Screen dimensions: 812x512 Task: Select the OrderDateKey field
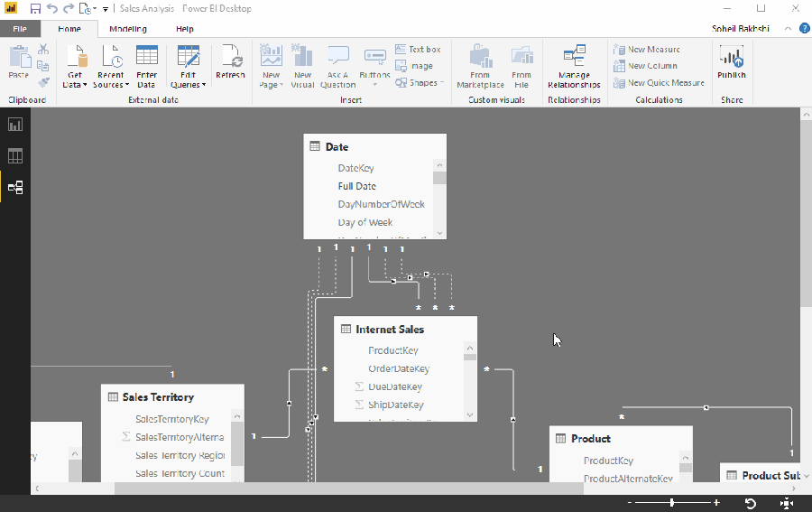399,368
